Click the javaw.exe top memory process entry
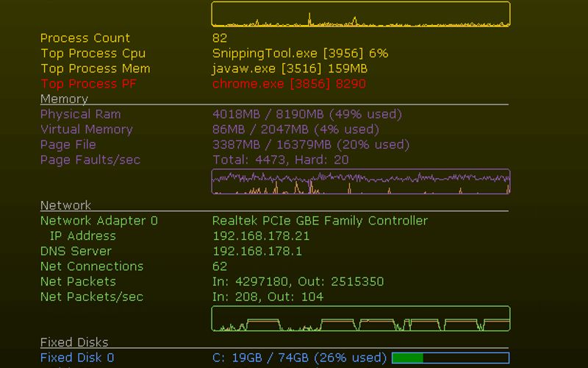Screen dimensions: 588x368 pos(290,68)
